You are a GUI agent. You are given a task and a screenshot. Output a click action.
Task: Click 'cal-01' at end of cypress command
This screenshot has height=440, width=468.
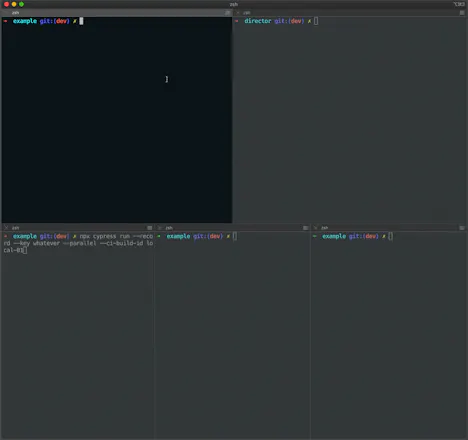[13, 250]
